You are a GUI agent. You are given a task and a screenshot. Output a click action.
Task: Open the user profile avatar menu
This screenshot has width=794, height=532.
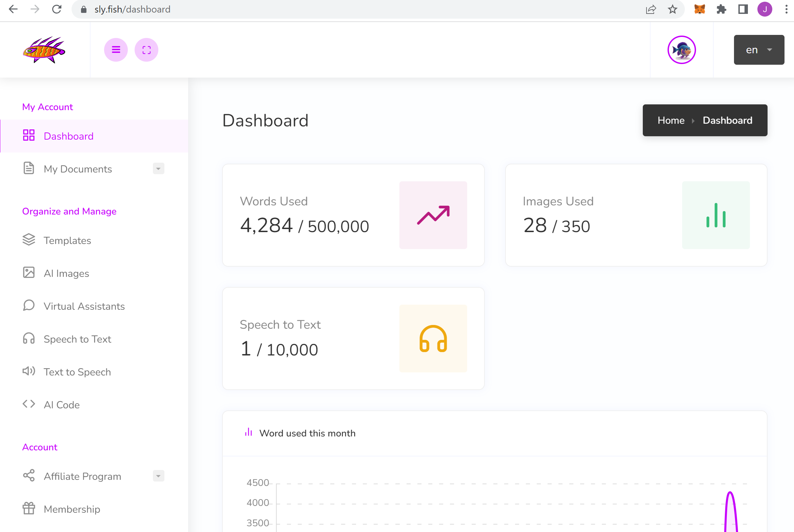click(x=681, y=50)
